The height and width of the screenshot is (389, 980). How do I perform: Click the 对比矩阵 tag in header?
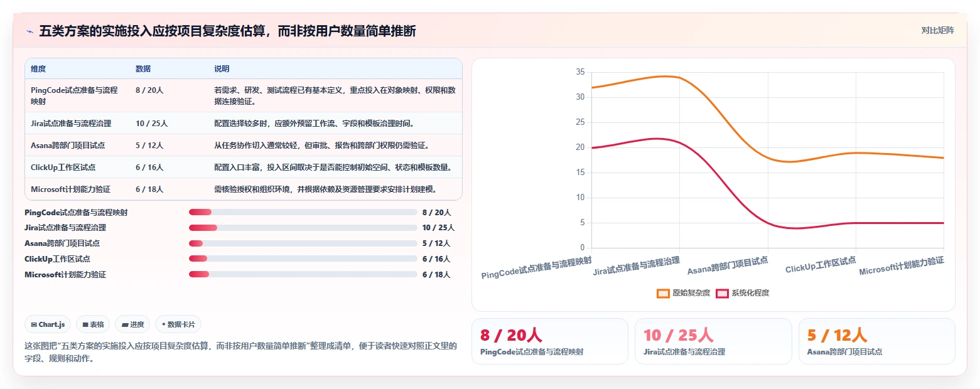[937, 31]
